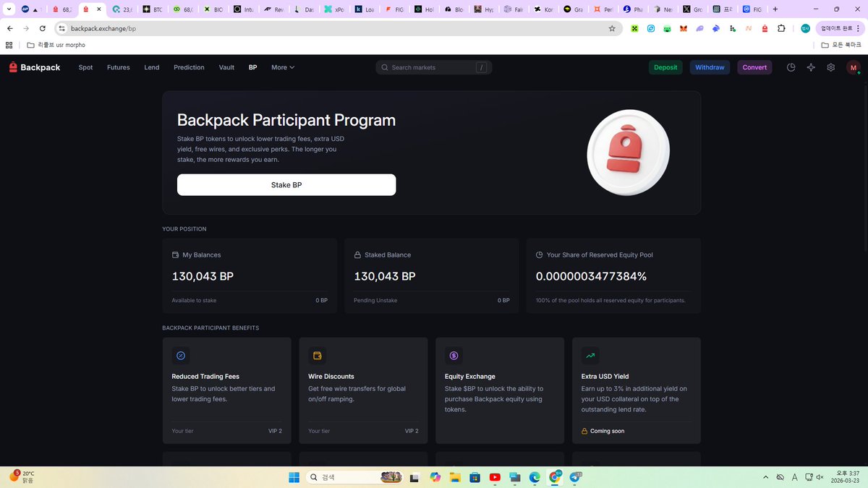The height and width of the screenshot is (488, 868).
Task: Open the Chrome apps grid in bookmarks bar
Action: pyautogui.click(x=9, y=45)
